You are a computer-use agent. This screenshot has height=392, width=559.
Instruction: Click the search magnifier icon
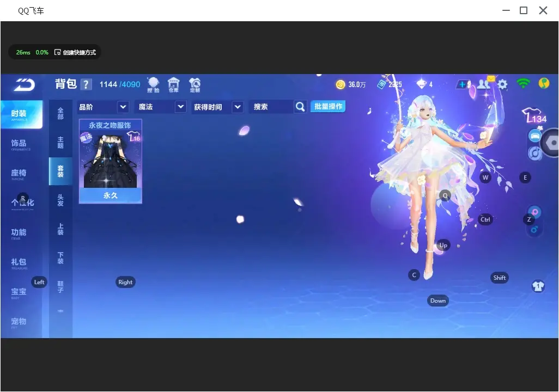300,107
